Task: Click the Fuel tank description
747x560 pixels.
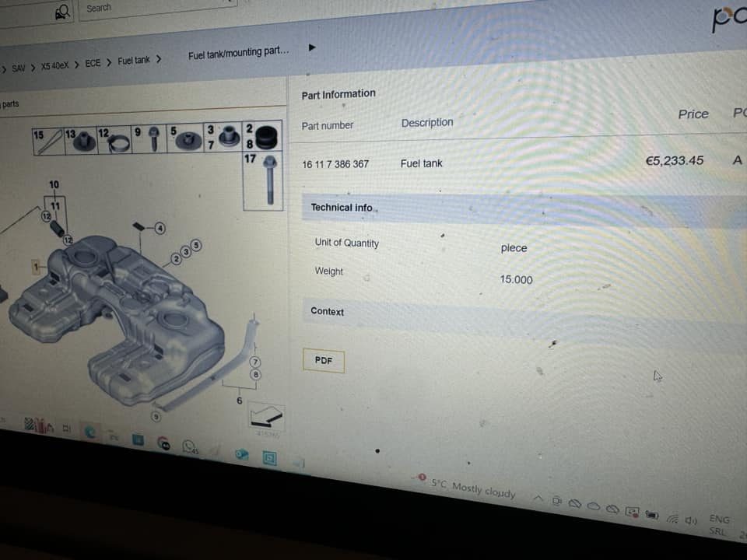Action: [x=422, y=163]
